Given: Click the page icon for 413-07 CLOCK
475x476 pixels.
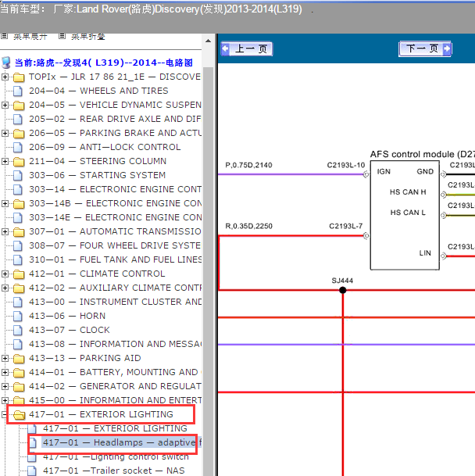Looking at the screenshot, I should point(19,330).
